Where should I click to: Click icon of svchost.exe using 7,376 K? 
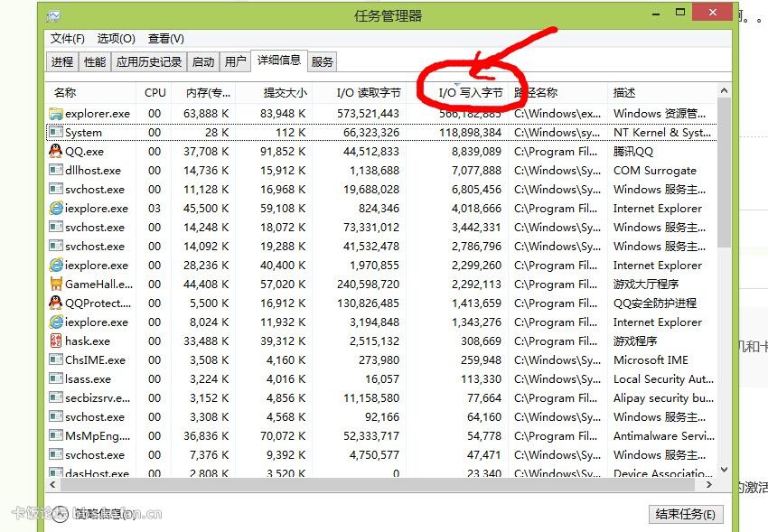[x=56, y=454]
